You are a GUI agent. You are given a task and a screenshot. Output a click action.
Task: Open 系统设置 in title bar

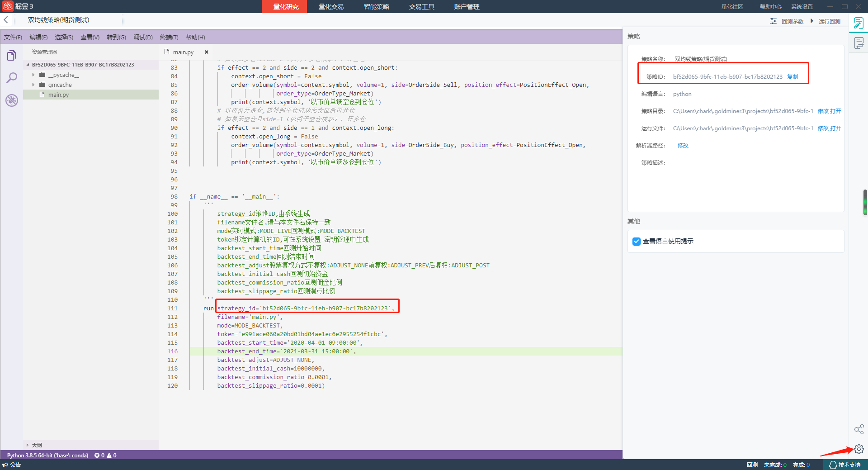pyautogui.click(x=802, y=6)
